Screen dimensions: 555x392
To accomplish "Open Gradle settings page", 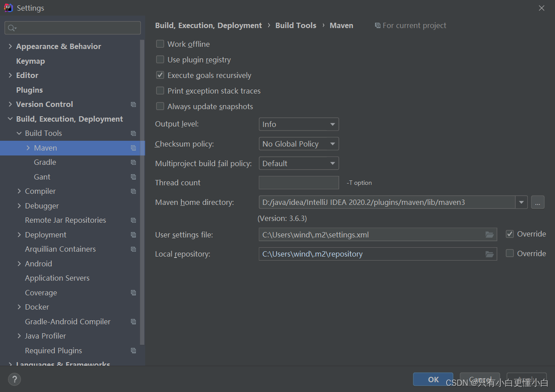I will (45, 162).
